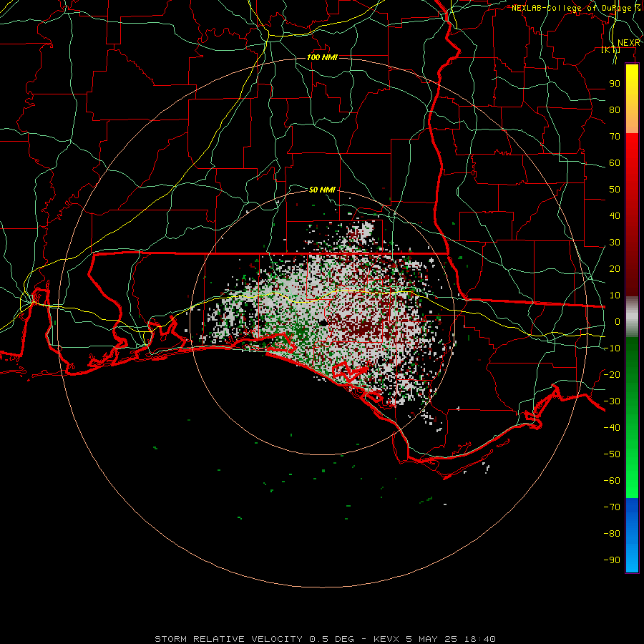Screen dimensions: 644x644
Task: Select the "0.5 DEG" elevation text in caption
Action: (331, 639)
